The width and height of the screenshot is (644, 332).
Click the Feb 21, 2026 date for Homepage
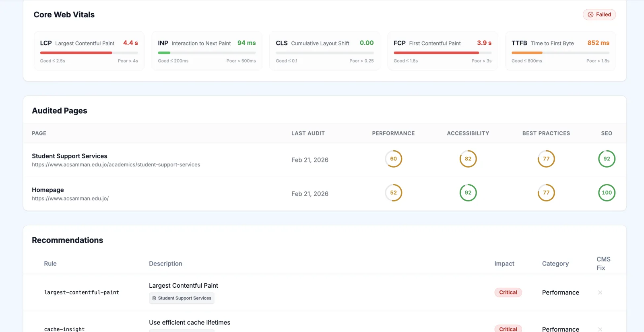pyautogui.click(x=310, y=194)
